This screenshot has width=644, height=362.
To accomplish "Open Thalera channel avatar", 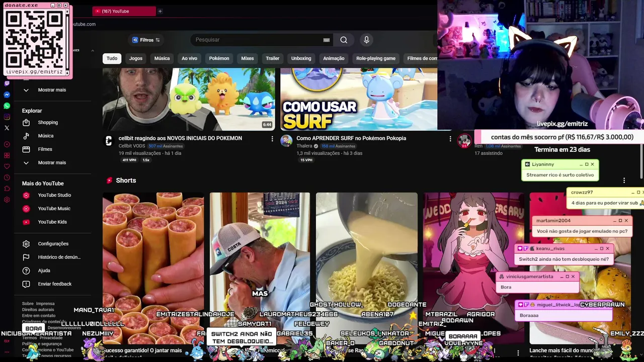I will click(x=286, y=141).
